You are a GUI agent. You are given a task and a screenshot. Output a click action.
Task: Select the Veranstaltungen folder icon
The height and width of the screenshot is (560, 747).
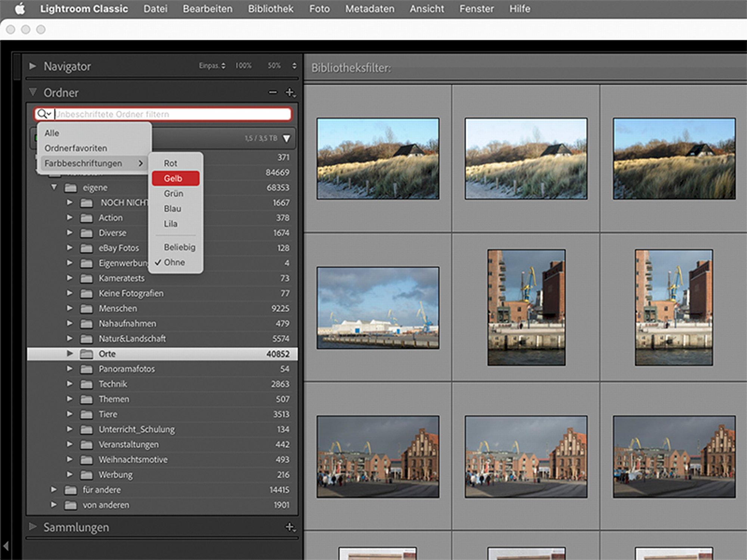[x=86, y=445]
